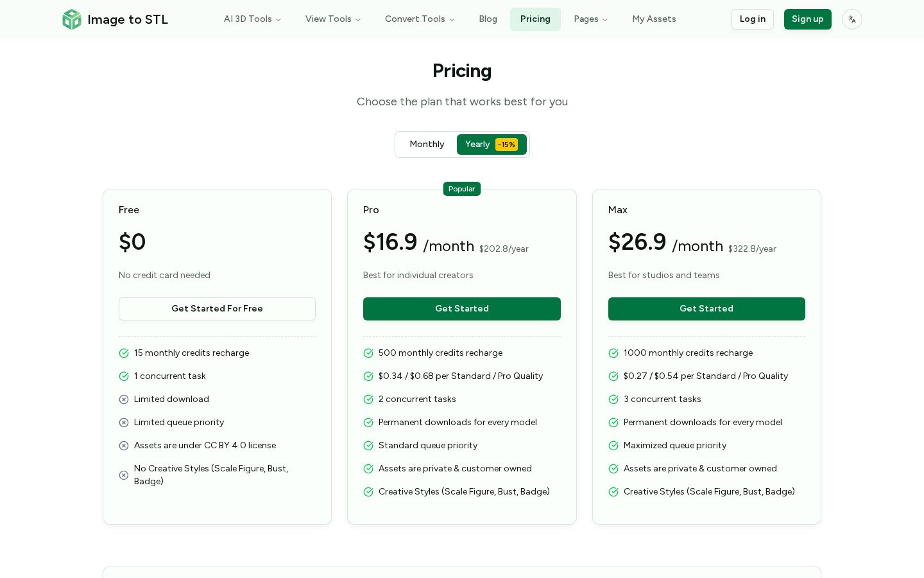
Task: Click the $322.8/year text
Action: pyautogui.click(x=752, y=249)
